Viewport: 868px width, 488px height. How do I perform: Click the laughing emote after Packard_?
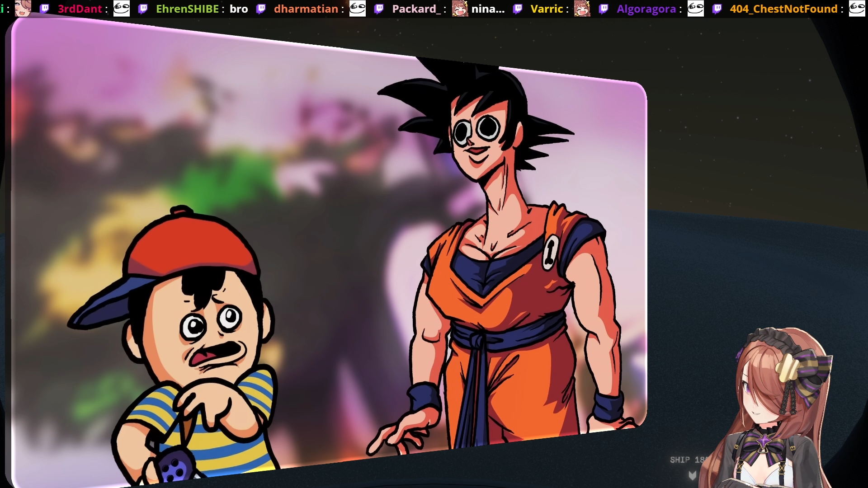[460, 9]
